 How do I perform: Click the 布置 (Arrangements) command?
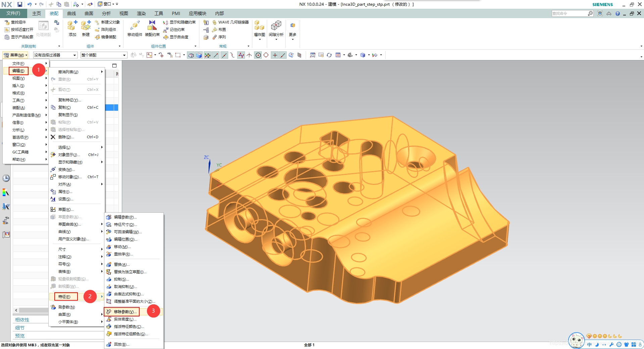[x=219, y=30]
